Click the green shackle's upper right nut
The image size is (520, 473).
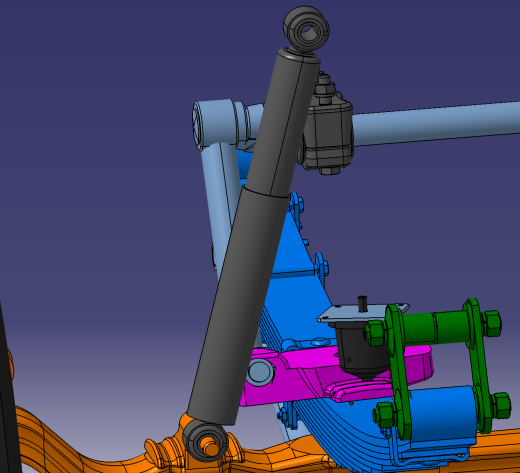point(491,323)
